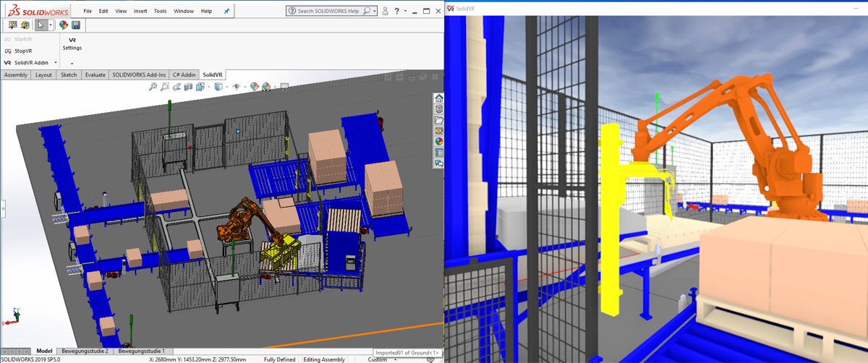Switch to the Evaluate tab

95,74
